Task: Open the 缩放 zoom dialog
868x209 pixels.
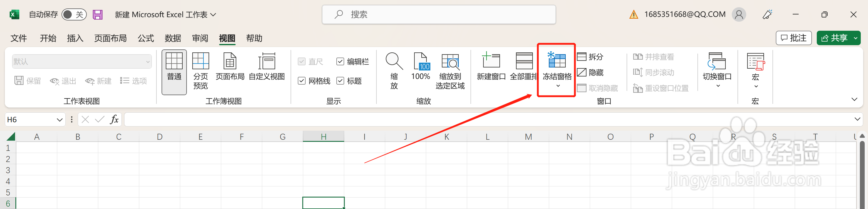Action: pos(394,71)
